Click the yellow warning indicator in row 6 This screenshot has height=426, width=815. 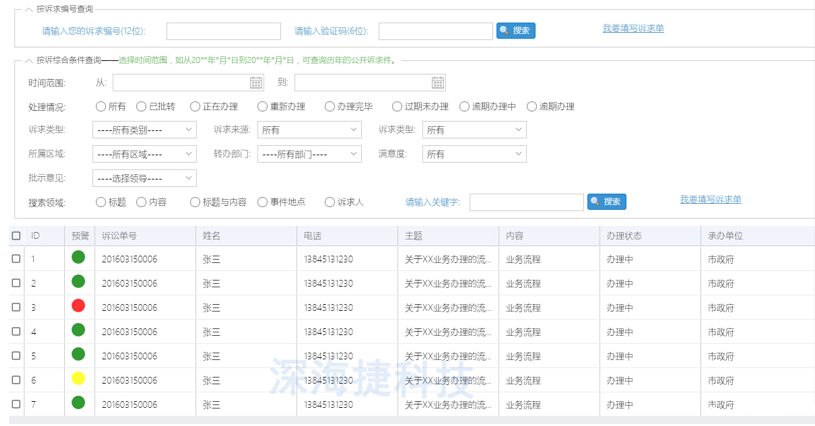(x=78, y=380)
